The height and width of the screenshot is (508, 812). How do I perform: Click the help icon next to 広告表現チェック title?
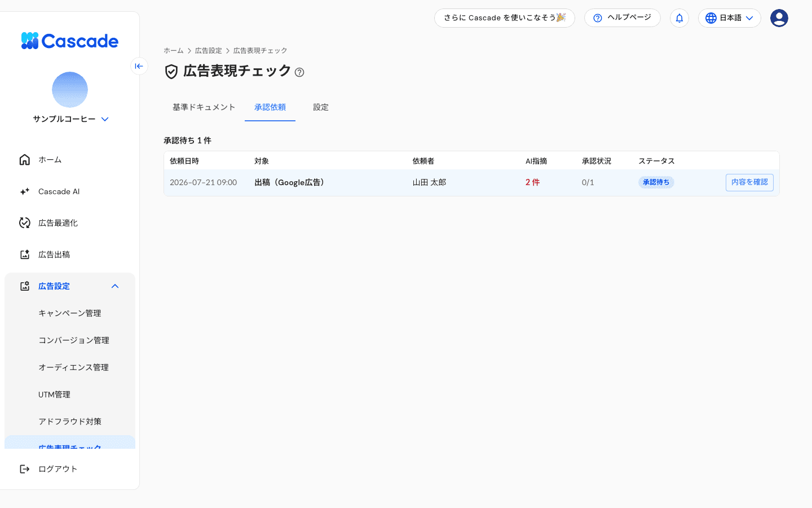(x=299, y=72)
